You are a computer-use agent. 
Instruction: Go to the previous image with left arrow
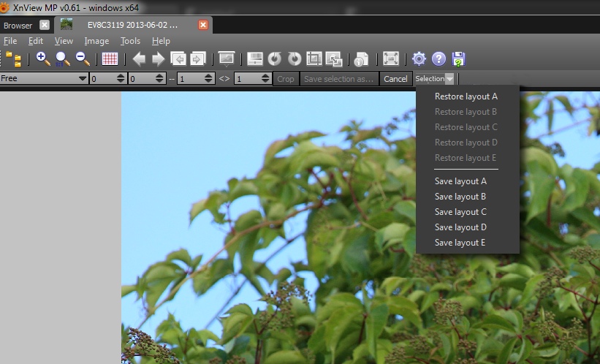click(x=139, y=59)
